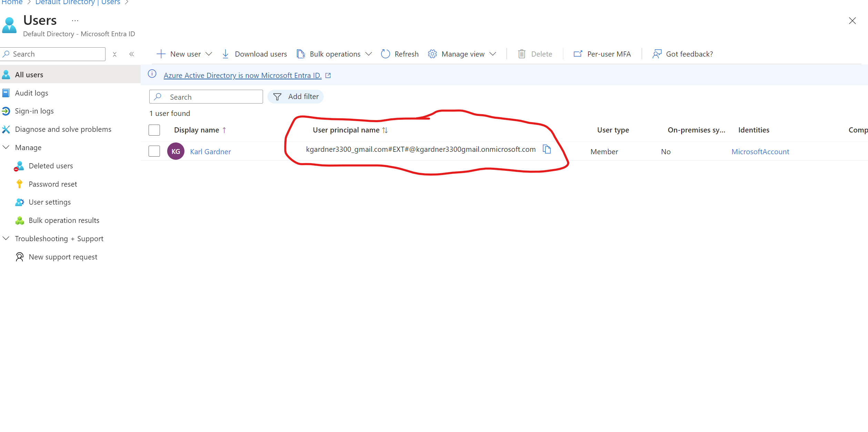Open New support request
The height and width of the screenshot is (432, 868).
(63, 257)
